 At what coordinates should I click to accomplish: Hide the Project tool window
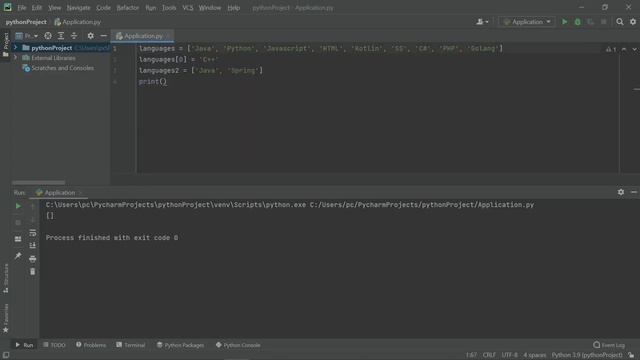click(104, 36)
